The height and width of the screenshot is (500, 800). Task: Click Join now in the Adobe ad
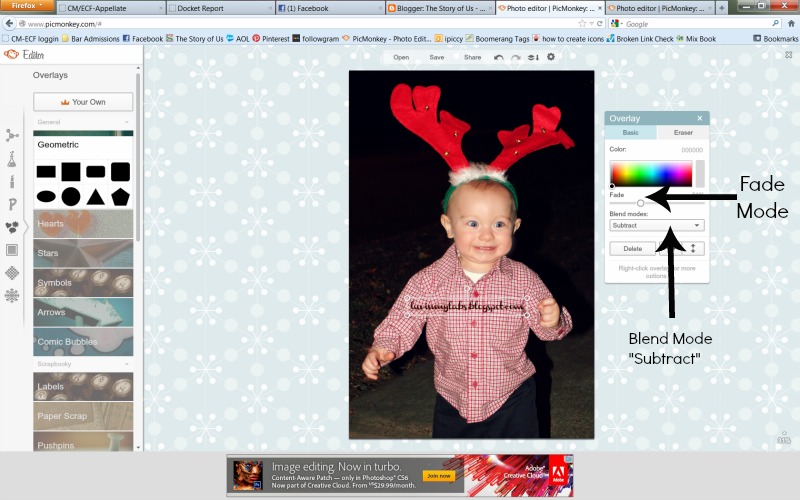pyautogui.click(x=438, y=476)
